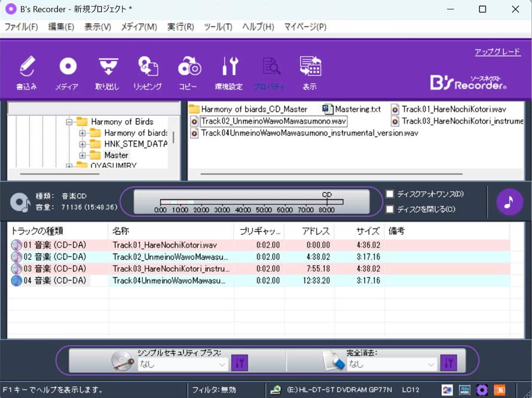The height and width of the screenshot is (398, 532).
Task: Open the ツール(T) menu
Action: [x=218, y=27]
